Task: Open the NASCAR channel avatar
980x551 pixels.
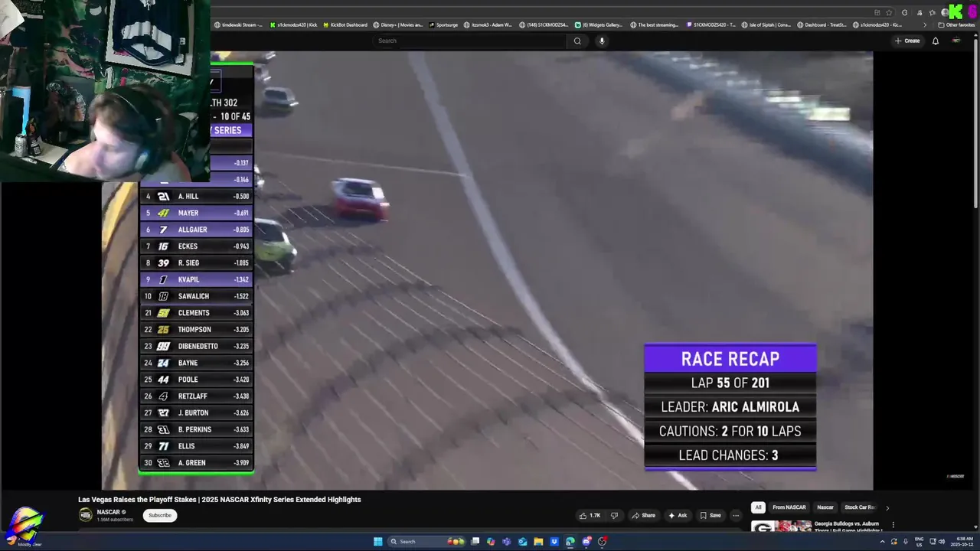Action: 86,515
